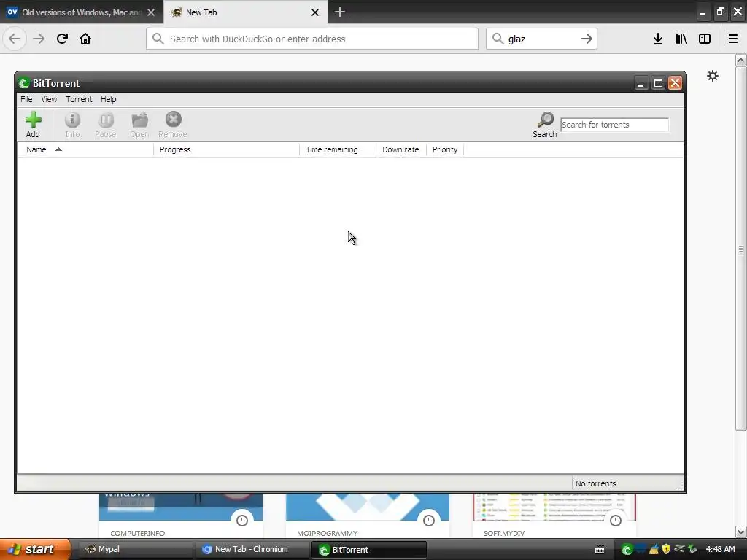Click the Priority column header
Viewport: 747px width, 560px height.
445,149
